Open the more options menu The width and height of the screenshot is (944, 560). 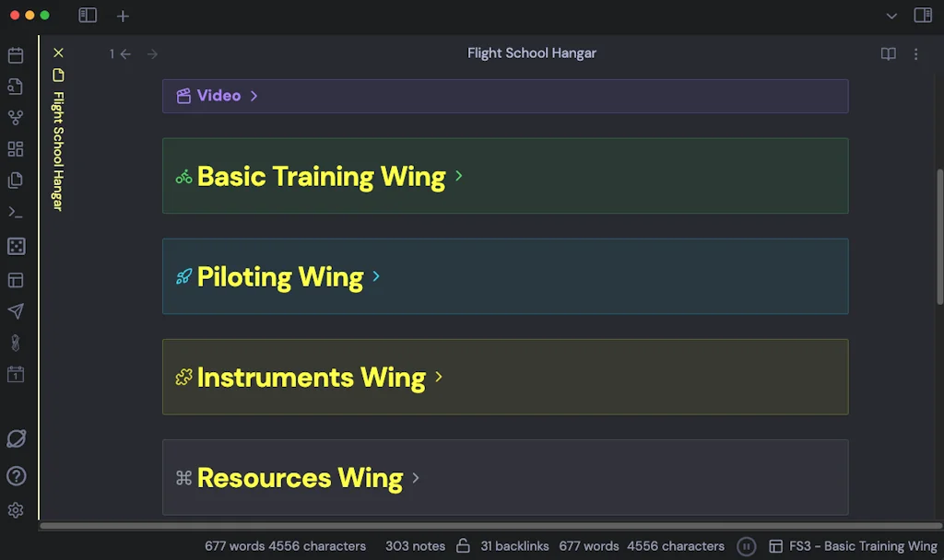[x=916, y=53]
